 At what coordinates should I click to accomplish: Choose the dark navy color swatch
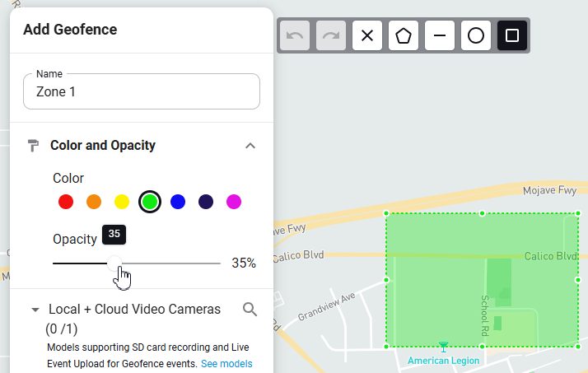coord(206,202)
